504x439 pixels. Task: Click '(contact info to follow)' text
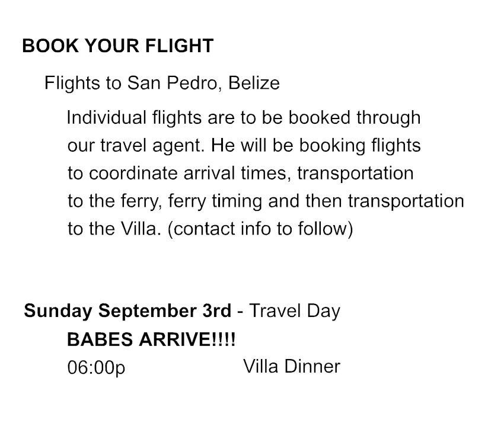coord(260,229)
